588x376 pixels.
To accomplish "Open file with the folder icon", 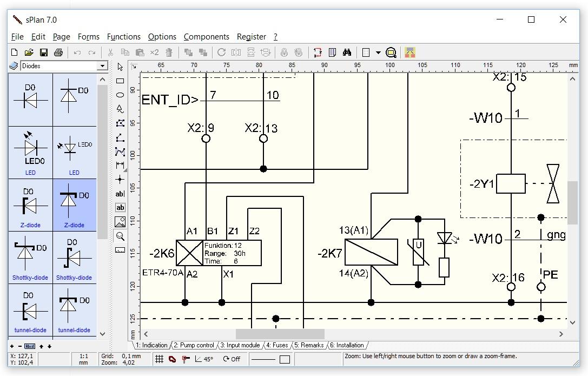I will pyautogui.click(x=29, y=52).
